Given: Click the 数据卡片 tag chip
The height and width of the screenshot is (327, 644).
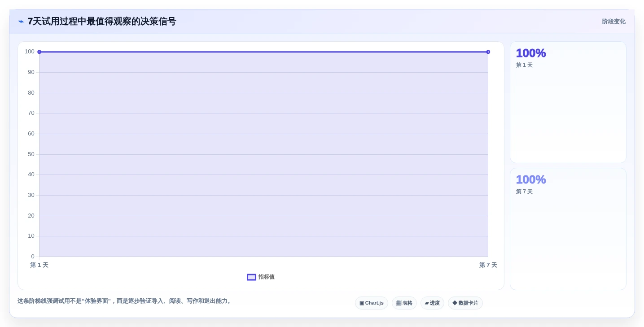Looking at the screenshot, I should coord(465,303).
